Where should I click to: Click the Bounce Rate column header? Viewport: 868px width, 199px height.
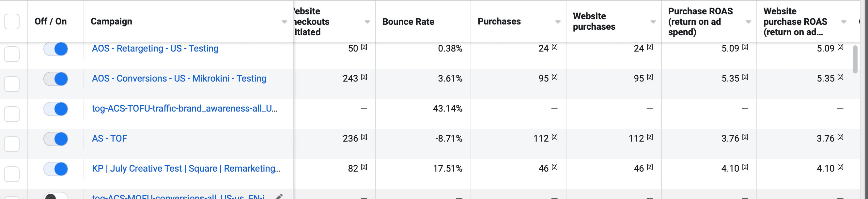[408, 22]
